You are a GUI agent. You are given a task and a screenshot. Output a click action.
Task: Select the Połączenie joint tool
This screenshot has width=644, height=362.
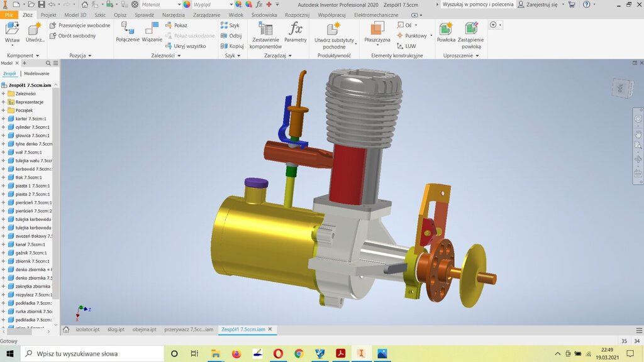click(x=127, y=31)
